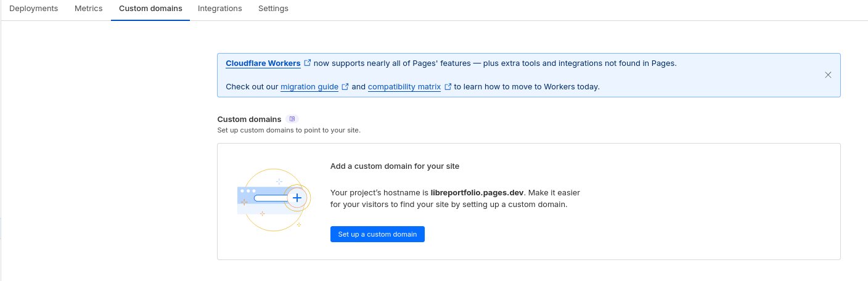Click the Custom domains section heading

pos(249,119)
